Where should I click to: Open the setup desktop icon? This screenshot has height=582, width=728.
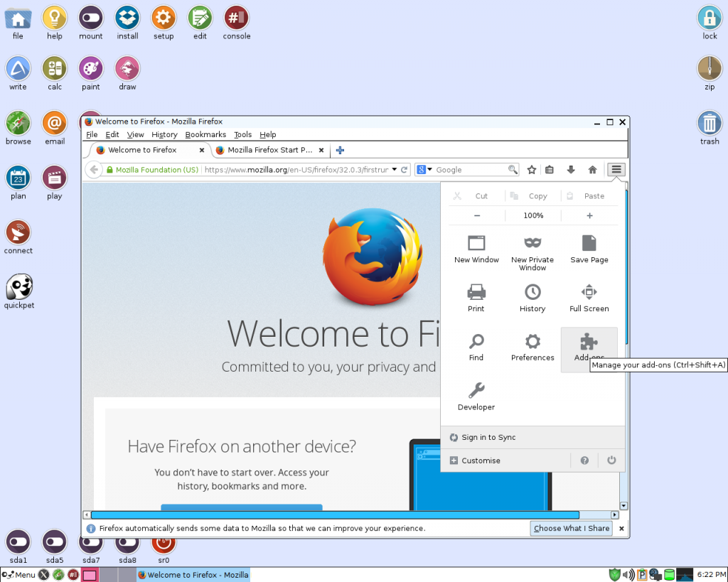click(x=164, y=23)
